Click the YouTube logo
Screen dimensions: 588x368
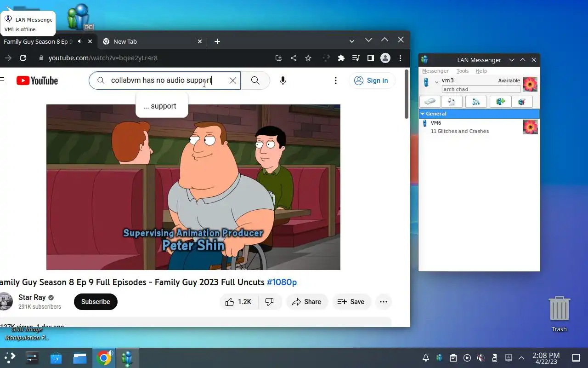[x=37, y=80]
